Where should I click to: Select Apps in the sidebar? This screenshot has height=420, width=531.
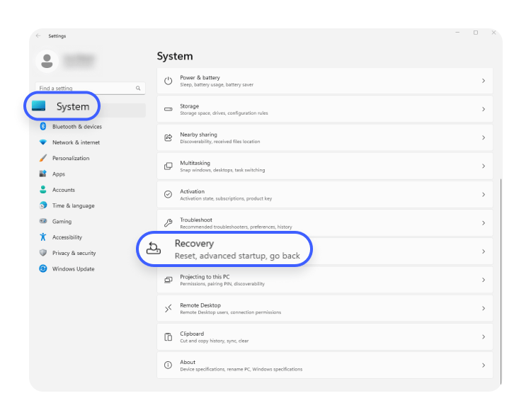tap(59, 174)
